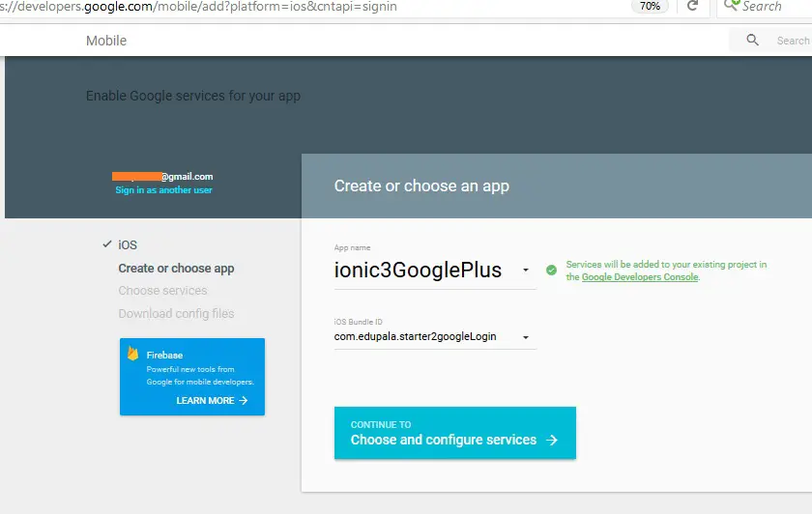Select Choose services step
The image size is (812, 514).
162,291
